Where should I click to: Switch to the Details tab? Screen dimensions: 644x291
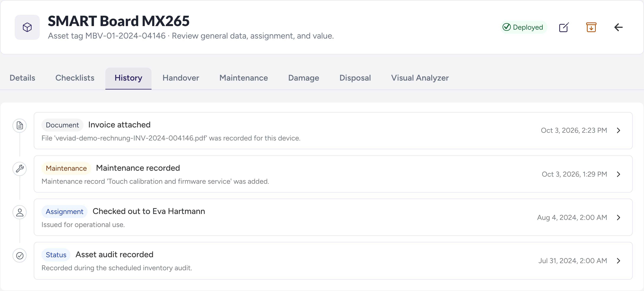point(22,78)
